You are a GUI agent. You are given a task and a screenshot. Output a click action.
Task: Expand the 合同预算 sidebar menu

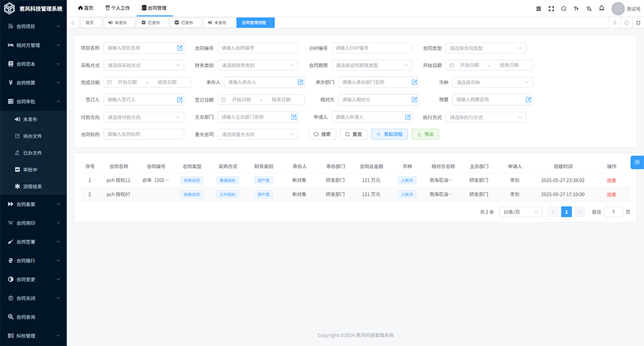pyautogui.click(x=33, y=82)
